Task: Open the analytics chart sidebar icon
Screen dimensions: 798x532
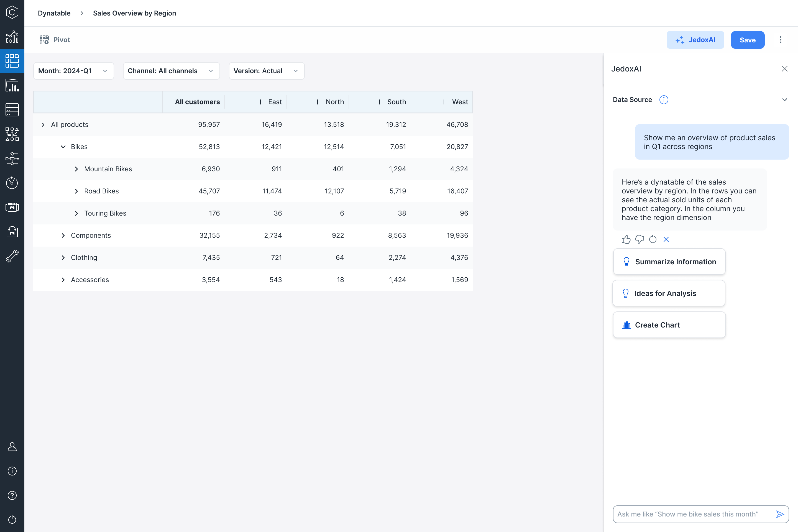Action: pyautogui.click(x=12, y=37)
